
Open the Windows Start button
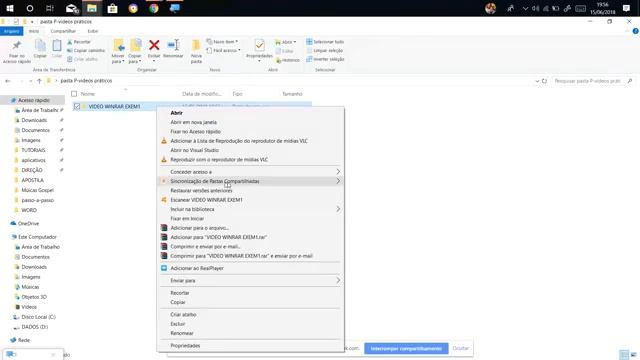pos(10,8)
